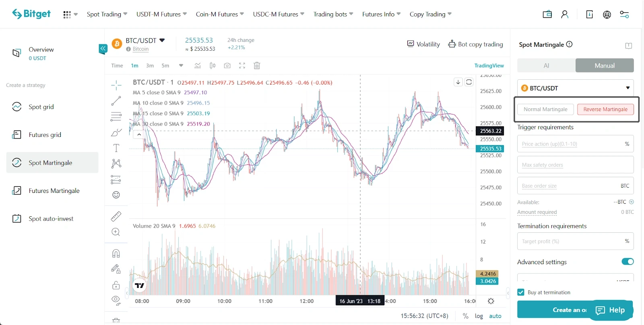The height and width of the screenshot is (325, 644).
Task: Open the ruler measure tool
Action: click(x=116, y=216)
